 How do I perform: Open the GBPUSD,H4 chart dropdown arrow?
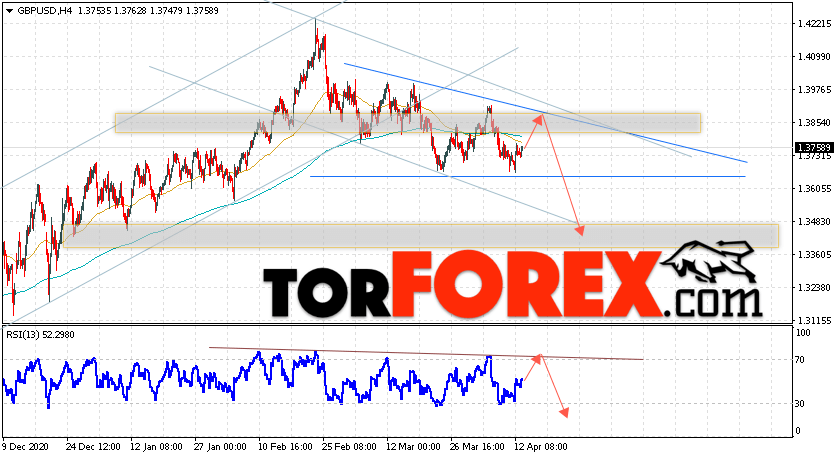tap(9, 11)
